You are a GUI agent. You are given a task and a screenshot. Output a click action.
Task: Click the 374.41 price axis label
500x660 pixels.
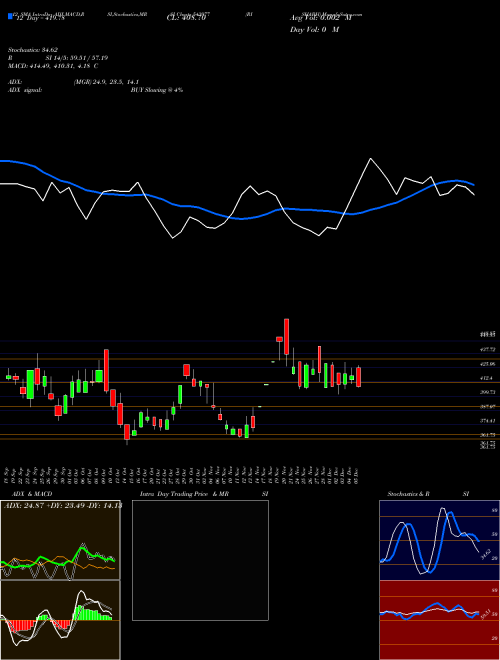point(489,420)
